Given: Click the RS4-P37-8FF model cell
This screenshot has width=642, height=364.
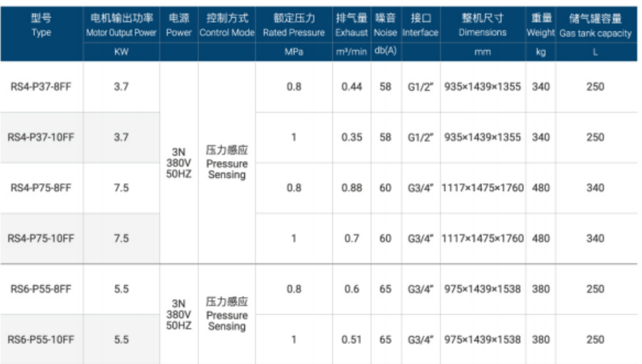Looking at the screenshot, I should (41, 87).
